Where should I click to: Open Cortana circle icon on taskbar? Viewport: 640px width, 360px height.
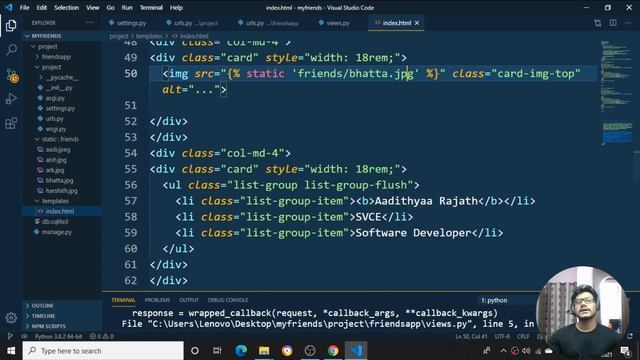195,351
